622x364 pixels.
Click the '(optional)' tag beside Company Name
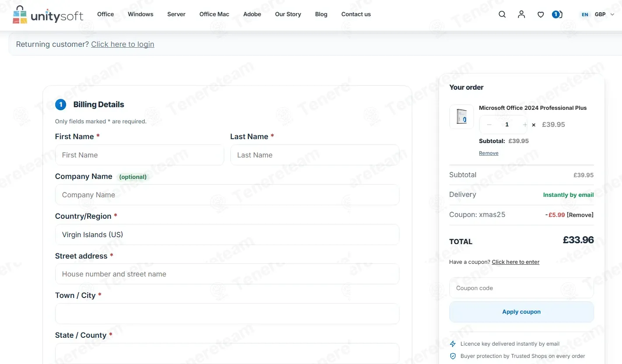(133, 177)
